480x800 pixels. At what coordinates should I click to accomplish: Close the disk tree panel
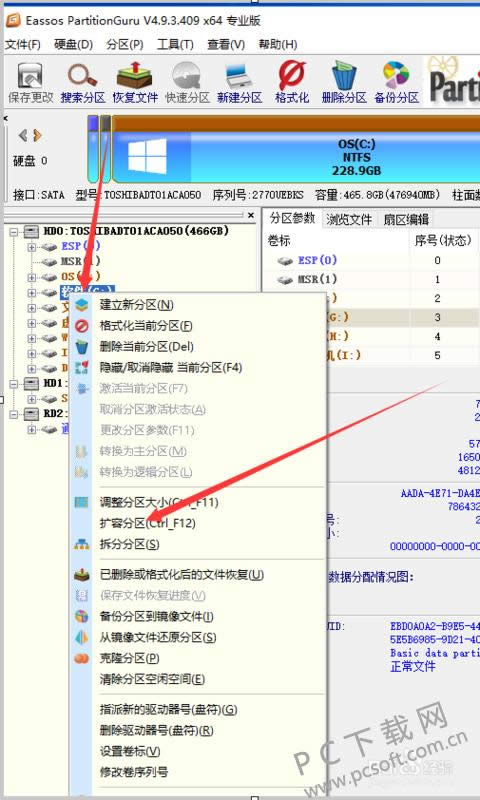(250, 216)
